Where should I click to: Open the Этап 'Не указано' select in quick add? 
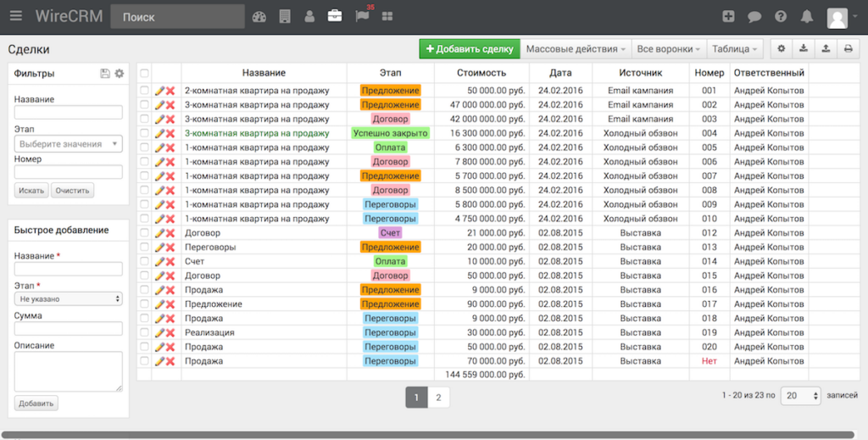pos(69,298)
